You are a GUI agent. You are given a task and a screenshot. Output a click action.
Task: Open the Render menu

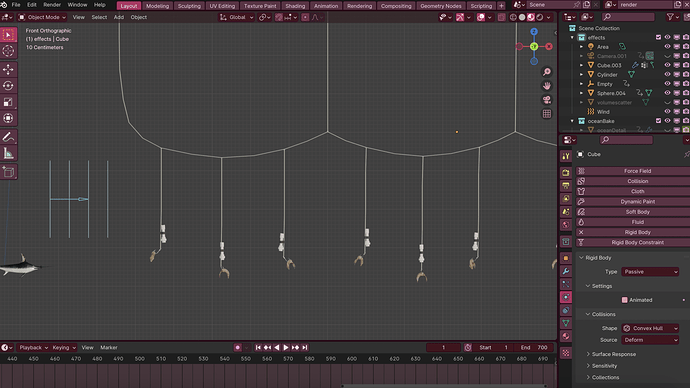(52, 5)
